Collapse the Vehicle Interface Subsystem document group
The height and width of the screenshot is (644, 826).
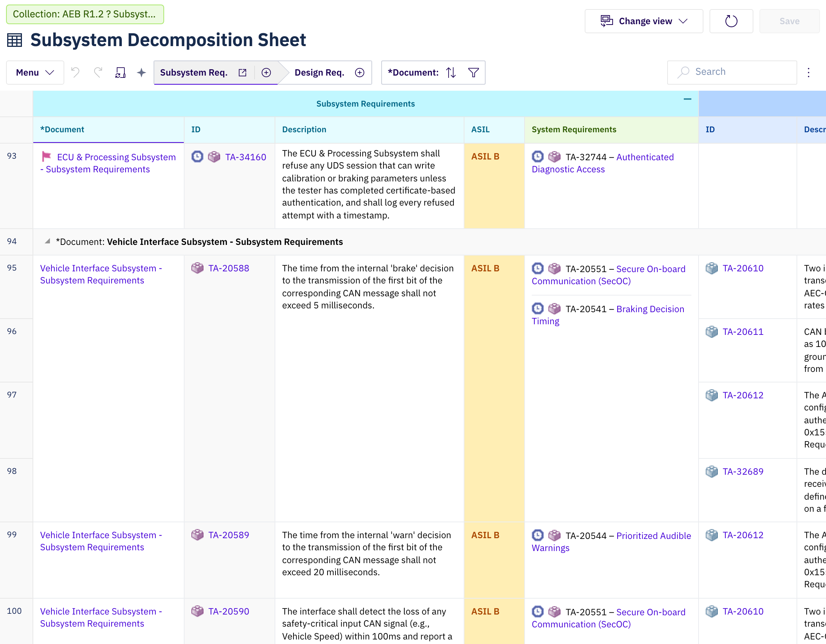tap(47, 241)
